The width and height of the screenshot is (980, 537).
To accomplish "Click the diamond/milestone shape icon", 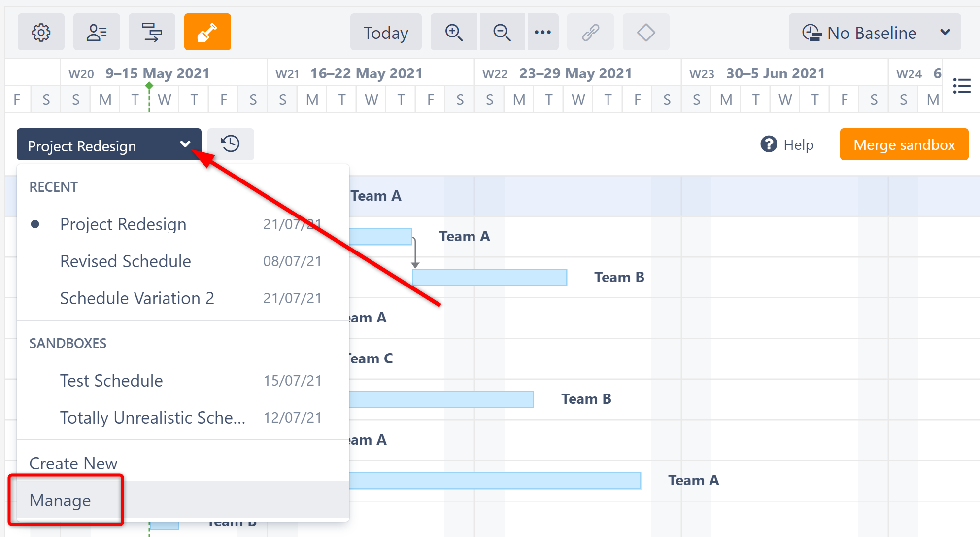I will tap(644, 33).
